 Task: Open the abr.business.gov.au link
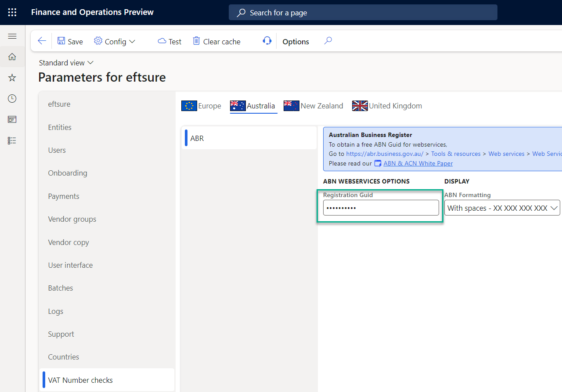click(385, 154)
